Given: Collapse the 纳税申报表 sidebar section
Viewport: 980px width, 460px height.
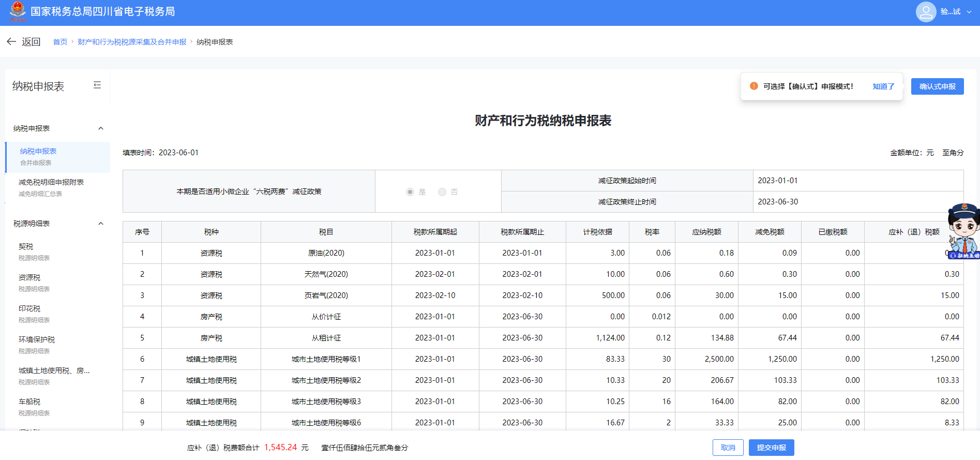Looking at the screenshot, I should [x=101, y=128].
